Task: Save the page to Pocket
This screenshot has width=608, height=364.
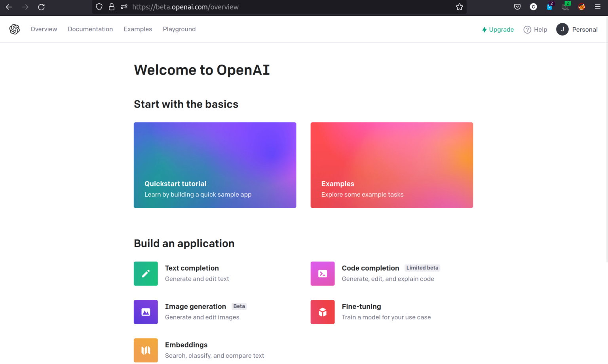Action: tap(517, 7)
